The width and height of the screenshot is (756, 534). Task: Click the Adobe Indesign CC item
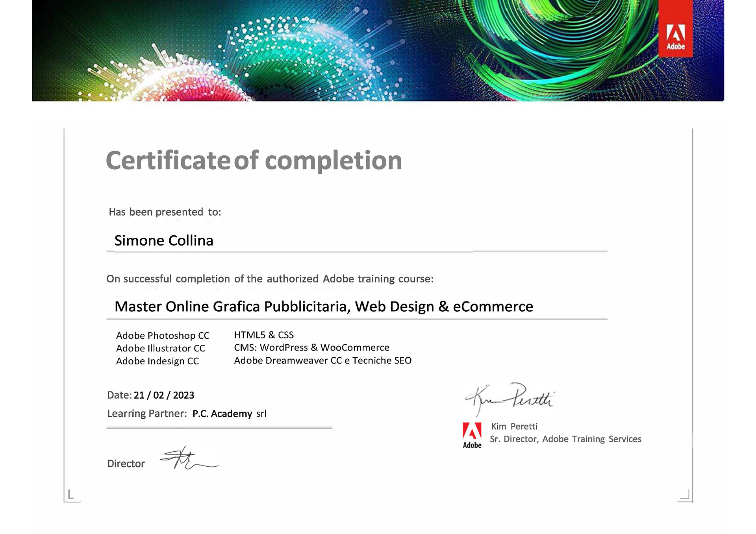[x=157, y=361]
